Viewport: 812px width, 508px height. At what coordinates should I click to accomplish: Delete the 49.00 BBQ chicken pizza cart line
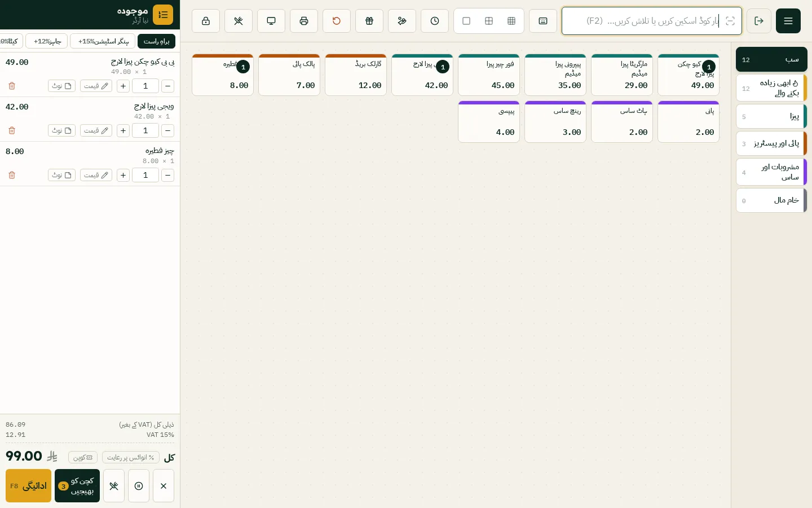(12, 86)
